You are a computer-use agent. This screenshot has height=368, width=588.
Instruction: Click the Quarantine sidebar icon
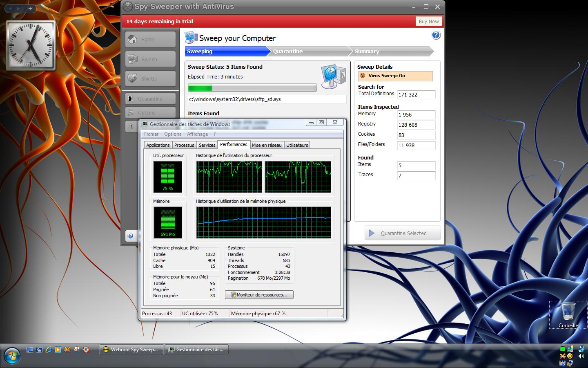pos(131,99)
